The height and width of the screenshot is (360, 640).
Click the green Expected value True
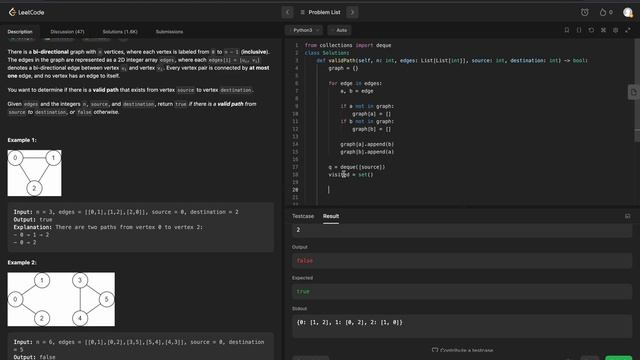[303, 291]
